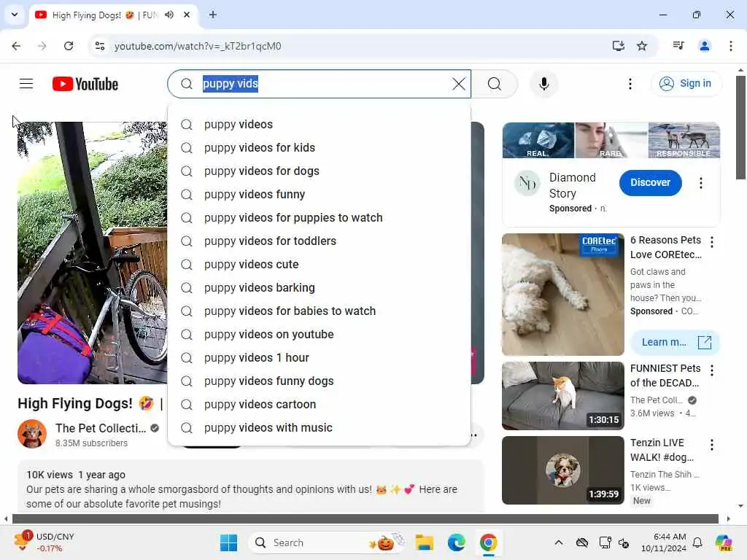Open the media control icon in Chrome toolbar
This screenshot has height=560, width=747.
click(x=678, y=46)
